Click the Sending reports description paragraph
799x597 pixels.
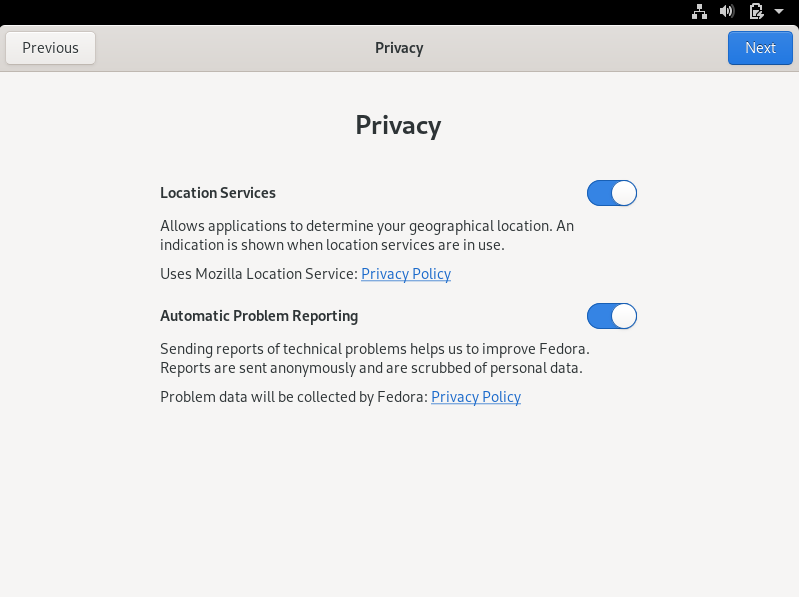click(x=375, y=358)
